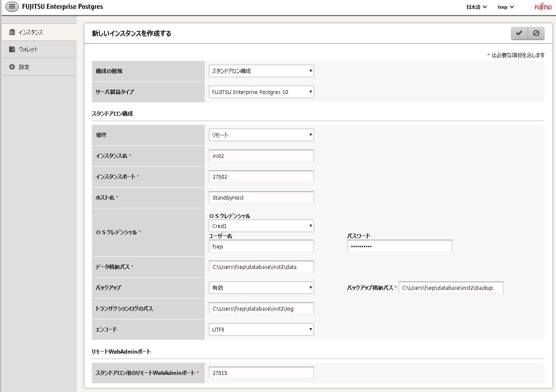The height and width of the screenshot is (392, 556).
Task: Click the インスタンス名 field containing inst2
Action: click(x=261, y=156)
